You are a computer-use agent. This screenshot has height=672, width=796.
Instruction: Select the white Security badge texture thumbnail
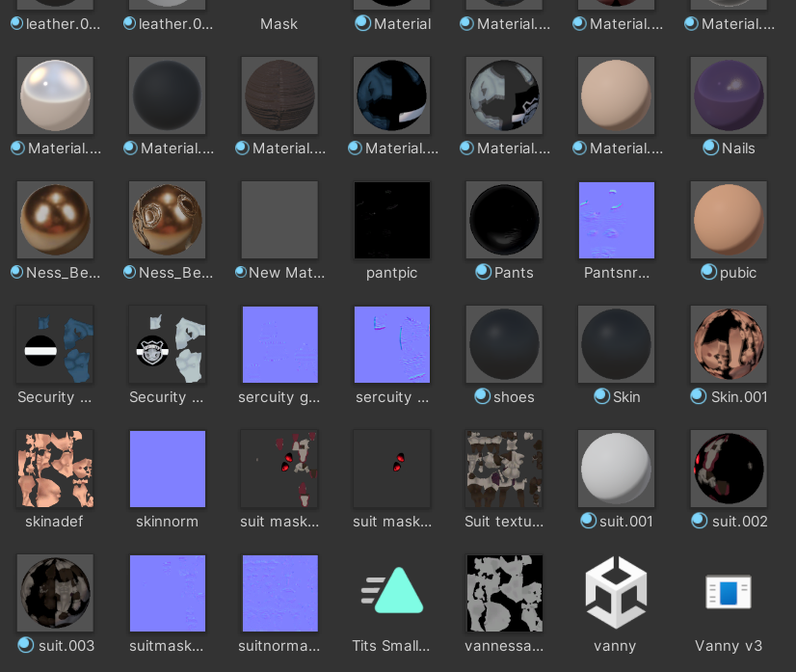point(168,344)
